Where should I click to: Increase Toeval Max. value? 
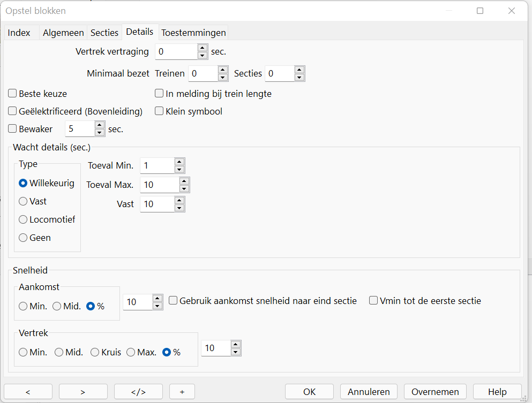coord(184,181)
